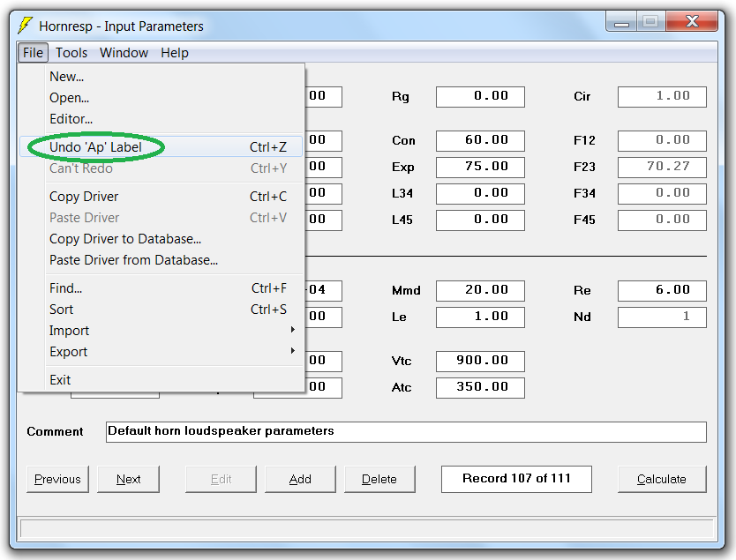The image size is (736, 560).
Task: Choose Open... from the File menu
Action: point(162,98)
